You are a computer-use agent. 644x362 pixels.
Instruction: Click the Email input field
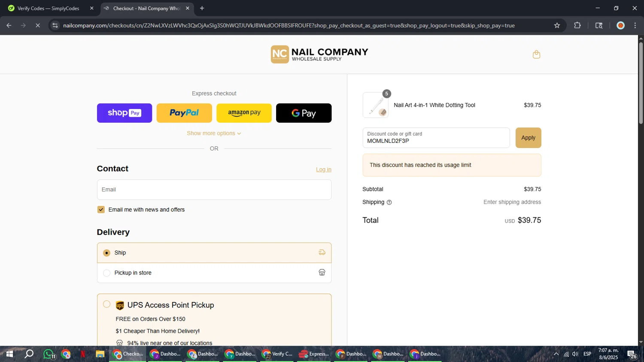[x=214, y=190]
